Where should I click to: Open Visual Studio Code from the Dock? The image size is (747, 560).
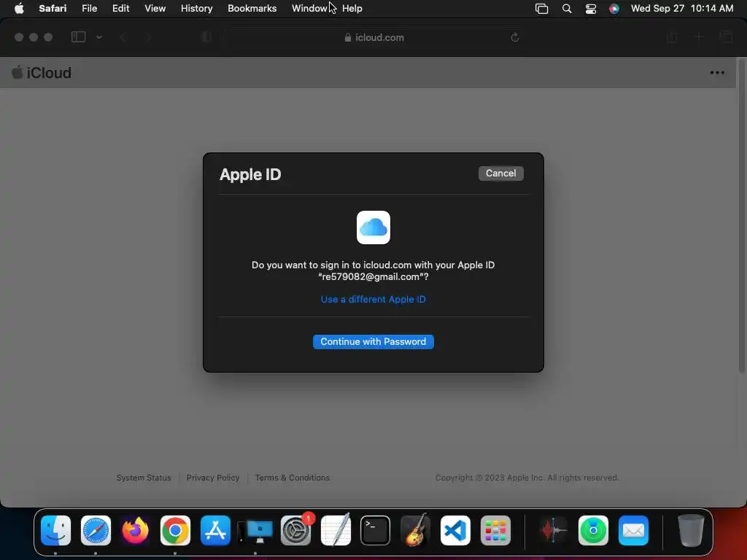[x=455, y=531]
